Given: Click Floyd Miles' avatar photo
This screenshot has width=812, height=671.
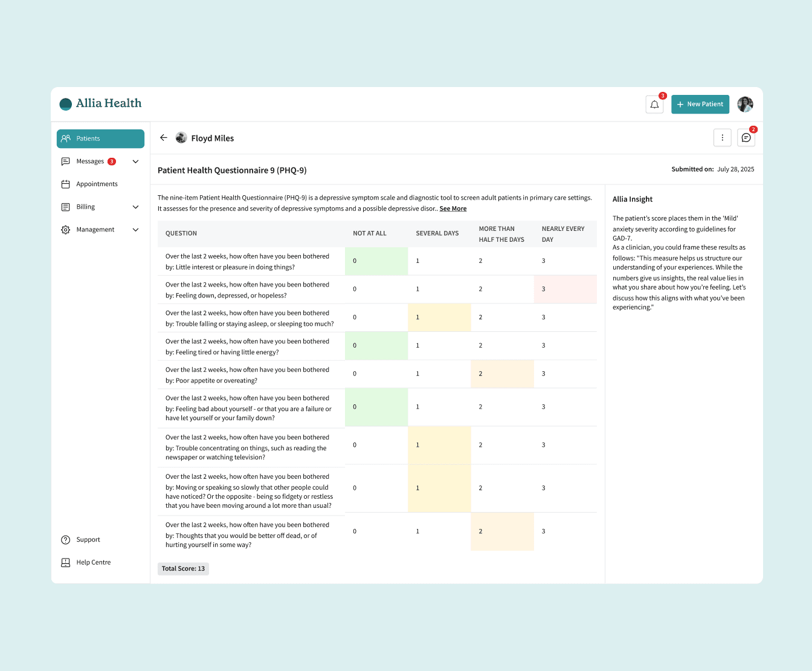Looking at the screenshot, I should point(181,138).
